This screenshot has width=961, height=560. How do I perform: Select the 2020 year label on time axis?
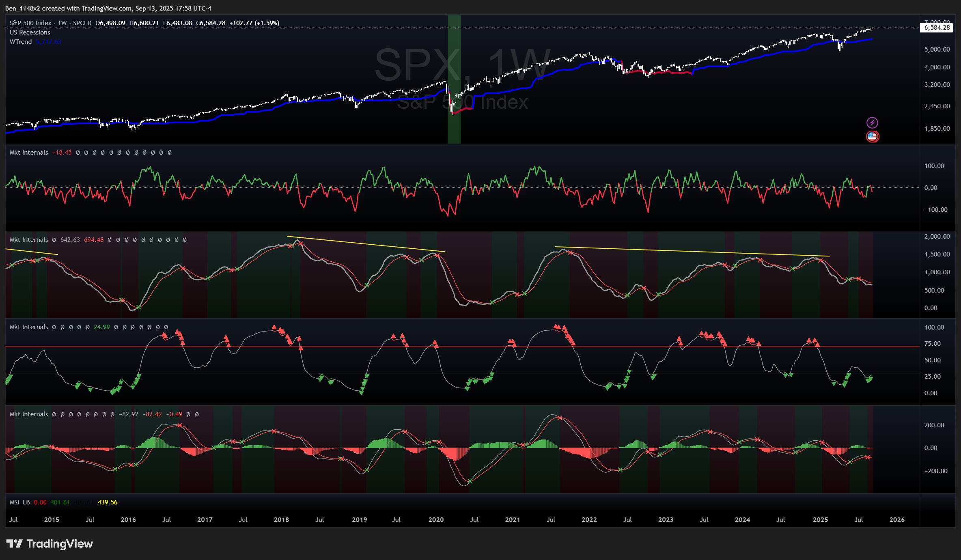pyautogui.click(x=436, y=520)
